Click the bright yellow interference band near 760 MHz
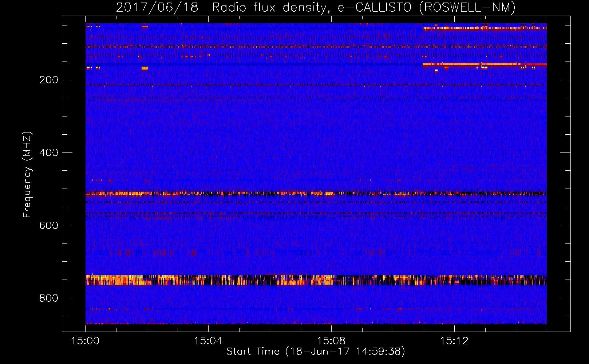The width and height of the screenshot is (589, 364). tap(316, 280)
